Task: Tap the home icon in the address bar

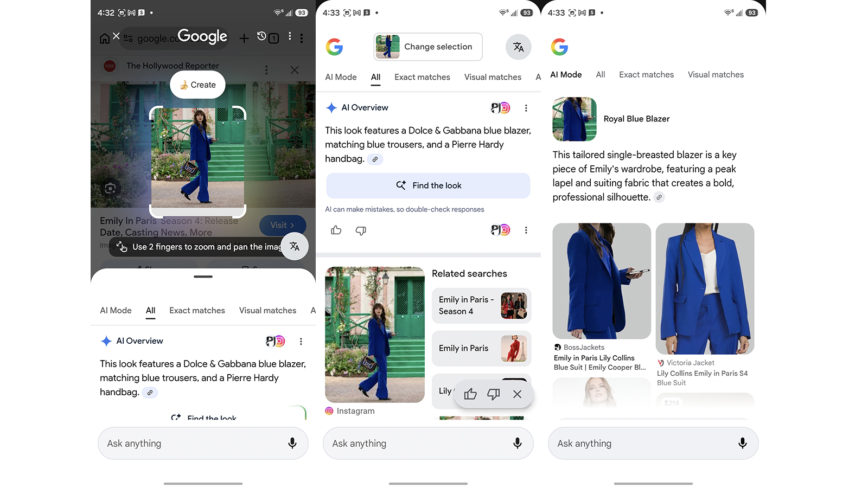Action: 105,38
